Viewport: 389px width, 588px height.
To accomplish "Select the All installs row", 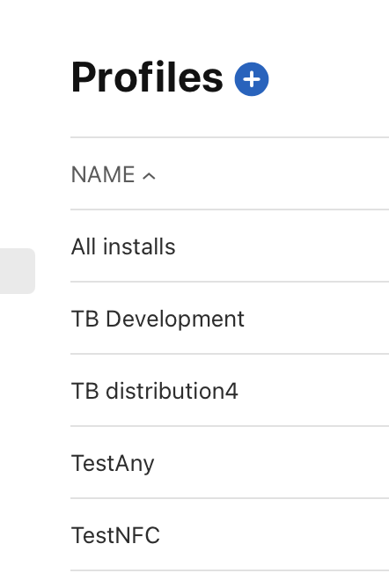I will (x=230, y=246).
